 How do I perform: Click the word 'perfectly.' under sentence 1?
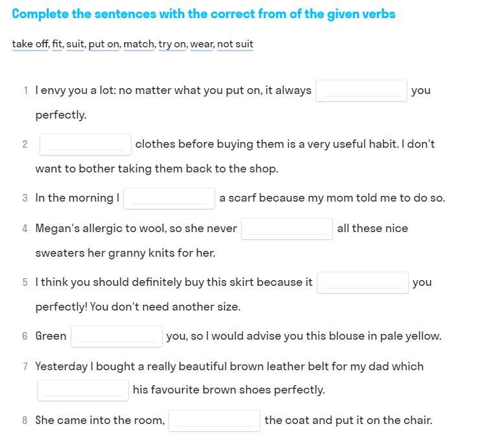(61, 115)
